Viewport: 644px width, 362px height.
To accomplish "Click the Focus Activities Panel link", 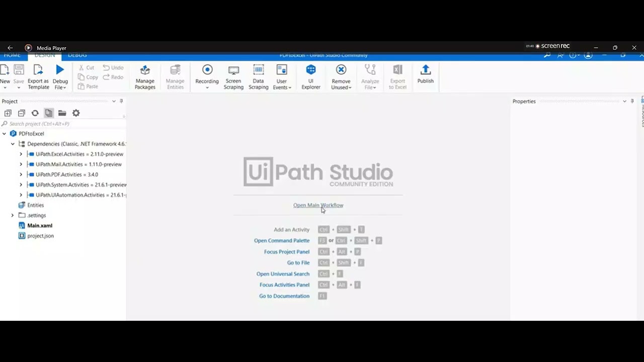I will pos(284,285).
